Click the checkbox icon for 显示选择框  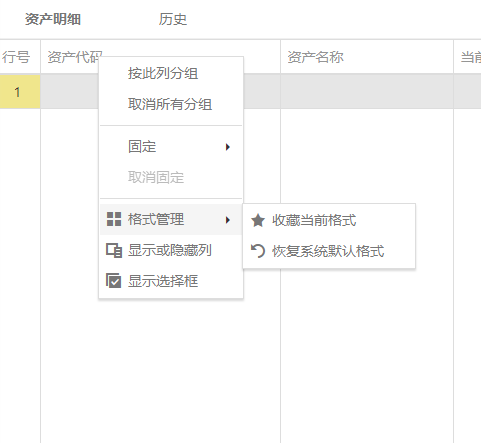[x=113, y=281]
